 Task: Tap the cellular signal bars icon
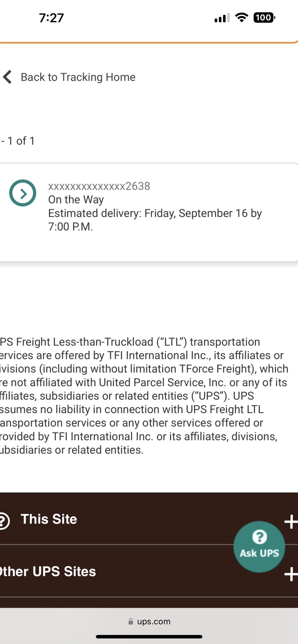point(222,18)
